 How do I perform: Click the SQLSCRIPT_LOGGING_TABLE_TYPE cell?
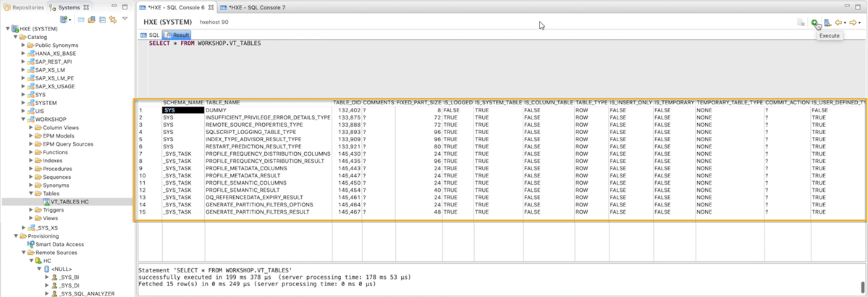coord(268,132)
